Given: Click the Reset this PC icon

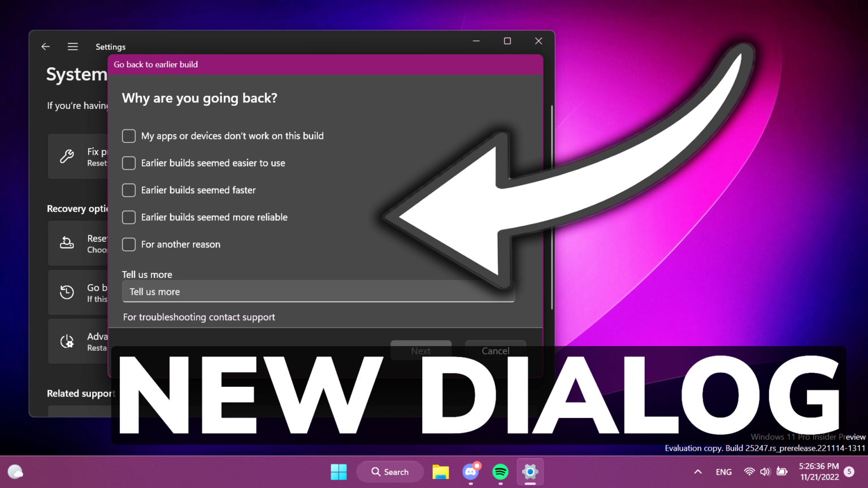Looking at the screenshot, I should pyautogui.click(x=67, y=243).
